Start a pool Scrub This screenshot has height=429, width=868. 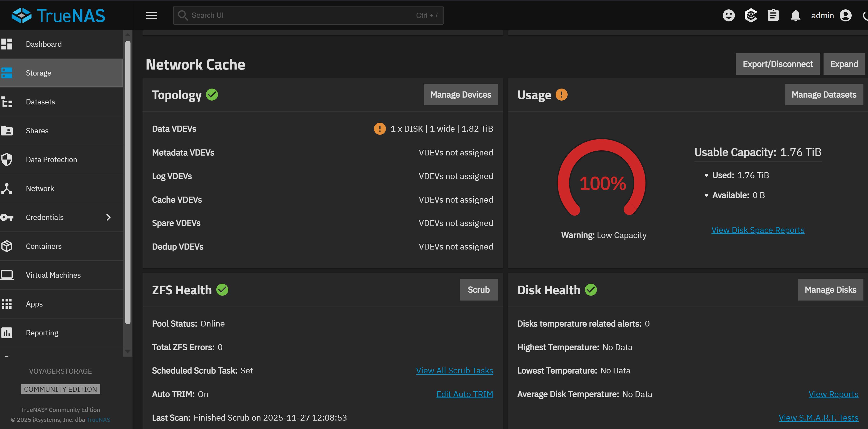pyautogui.click(x=478, y=290)
